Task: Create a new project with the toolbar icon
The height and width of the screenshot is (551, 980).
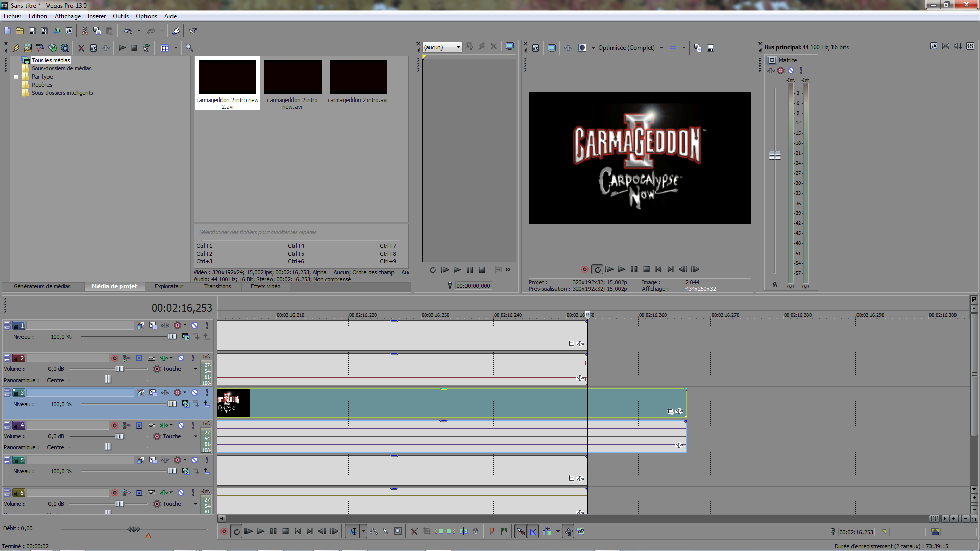Action: click(7, 31)
